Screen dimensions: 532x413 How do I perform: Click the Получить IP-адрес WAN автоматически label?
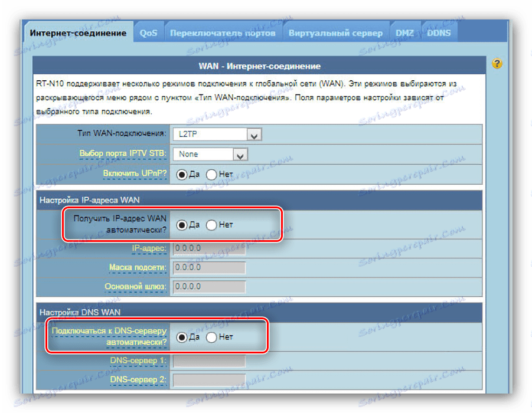pyautogui.click(x=120, y=224)
